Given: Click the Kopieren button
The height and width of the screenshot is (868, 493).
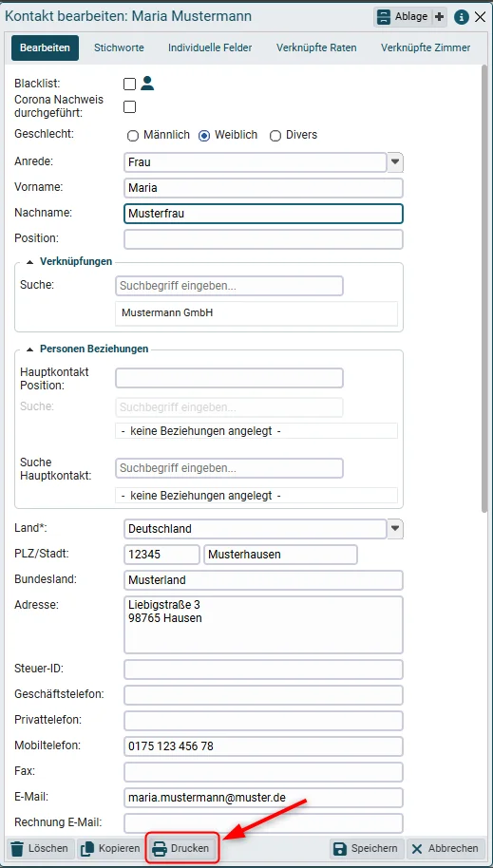Looking at the screenshot, I should coord(110,848).
